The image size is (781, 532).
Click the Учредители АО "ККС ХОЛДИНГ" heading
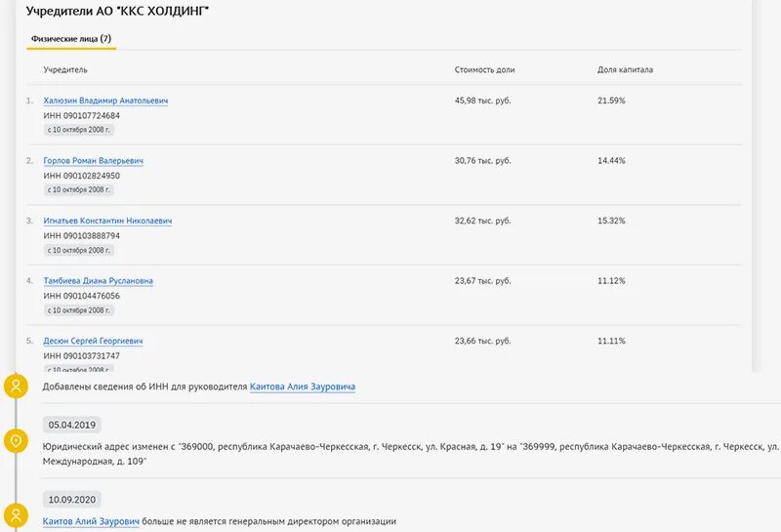(x=117, y=12)
